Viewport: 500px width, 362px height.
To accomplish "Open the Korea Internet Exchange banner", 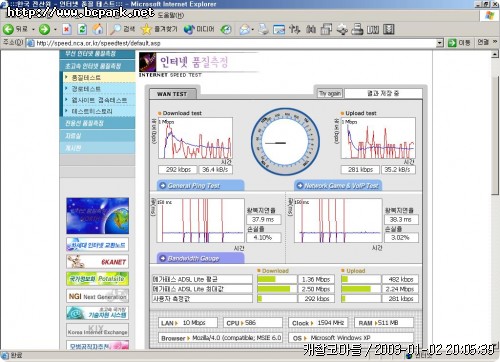I will tap(97, 330).
